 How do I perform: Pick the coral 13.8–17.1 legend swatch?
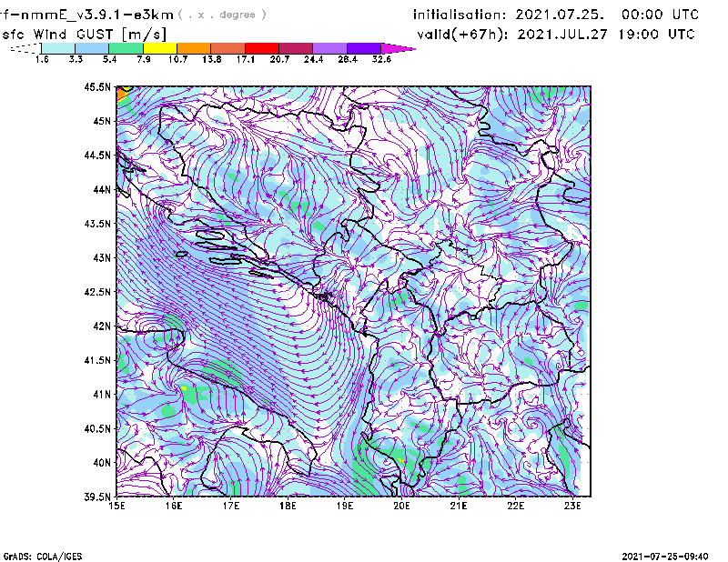228,48
